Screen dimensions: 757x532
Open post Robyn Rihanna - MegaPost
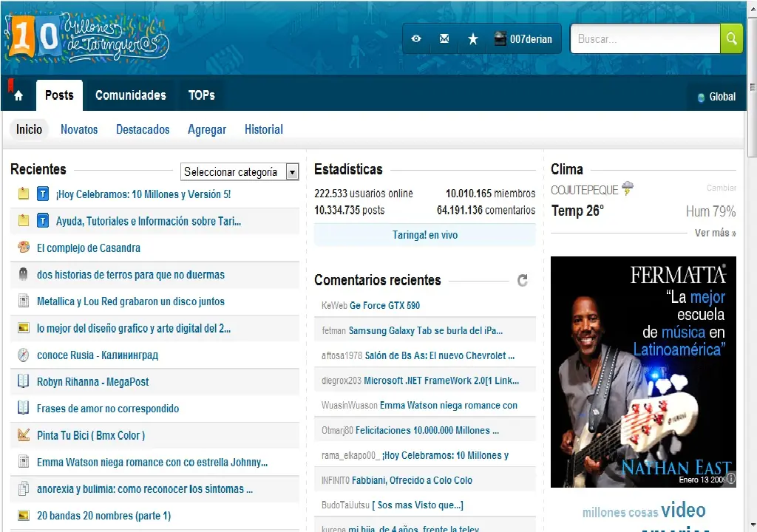(92, 381)
